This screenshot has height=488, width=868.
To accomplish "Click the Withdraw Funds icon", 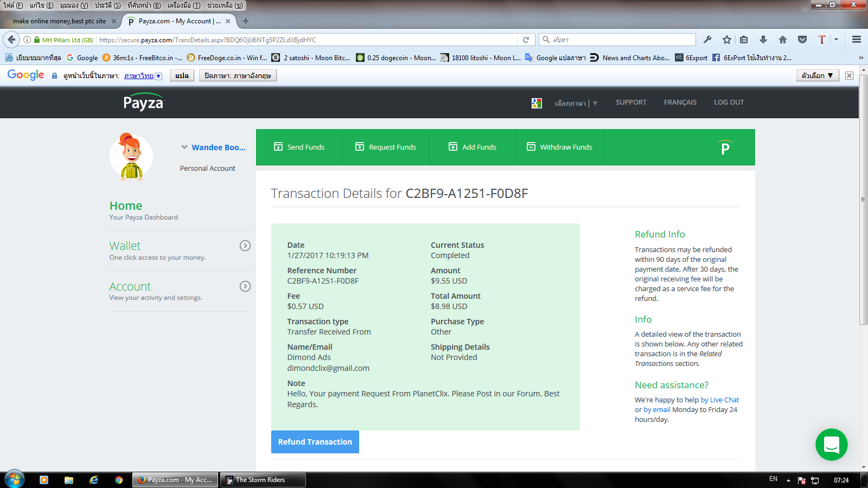I will [x=531, y=146].
